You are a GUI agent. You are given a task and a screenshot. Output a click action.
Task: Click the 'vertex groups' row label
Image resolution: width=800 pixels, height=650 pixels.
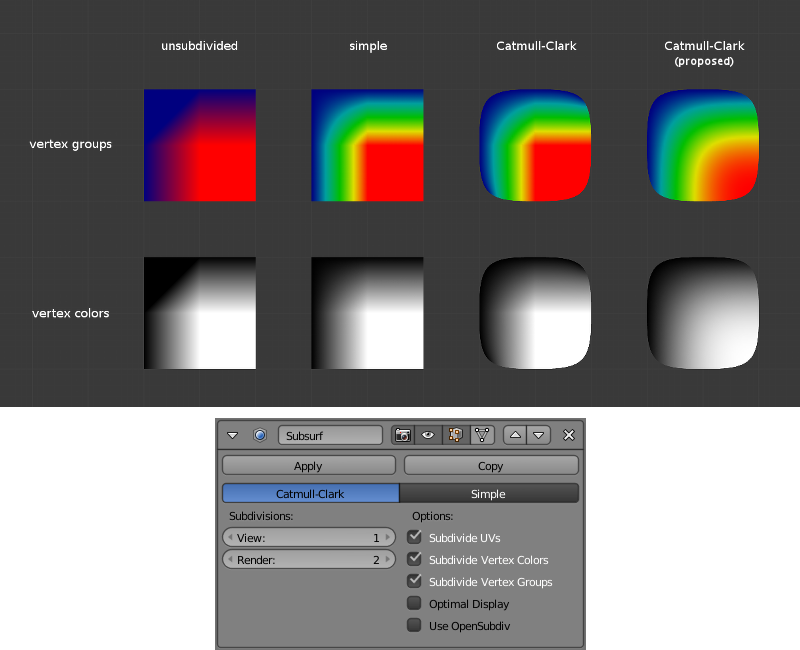tap(70, 144)
